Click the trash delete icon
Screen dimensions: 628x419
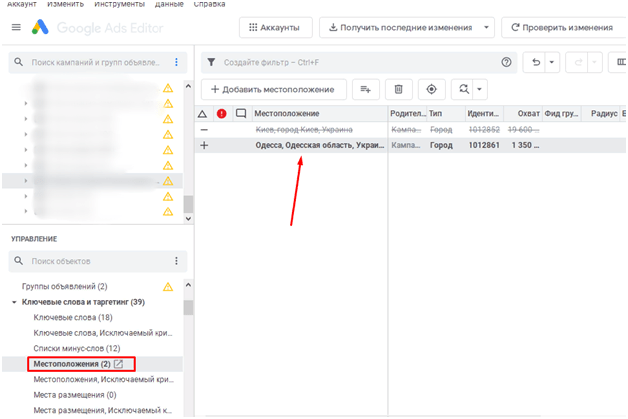tap(399, 89)
